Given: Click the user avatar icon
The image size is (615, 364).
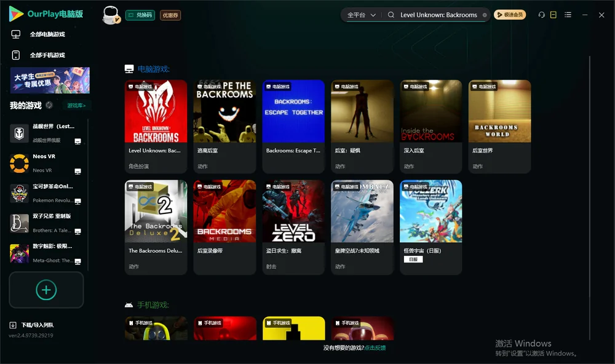Looking at the screenshot, I should coord(111,15).
